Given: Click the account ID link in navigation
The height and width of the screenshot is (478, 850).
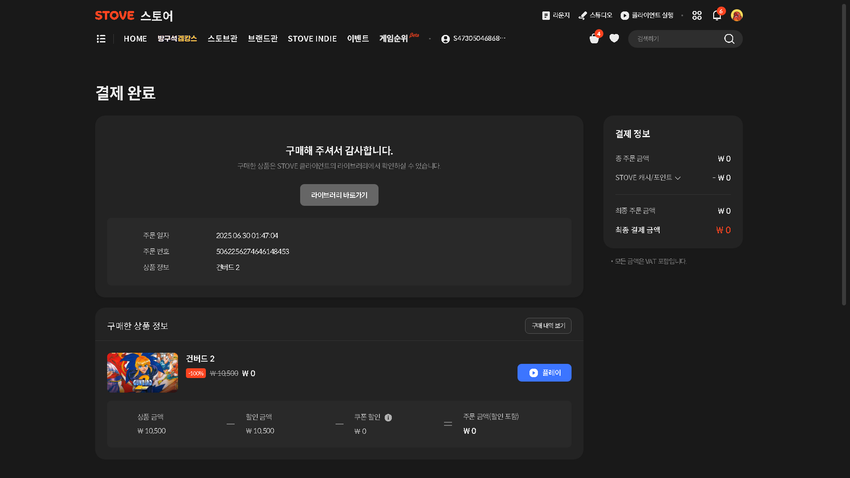Looking at the screenshot, I should pyautogui.click(x=473, y=38).
